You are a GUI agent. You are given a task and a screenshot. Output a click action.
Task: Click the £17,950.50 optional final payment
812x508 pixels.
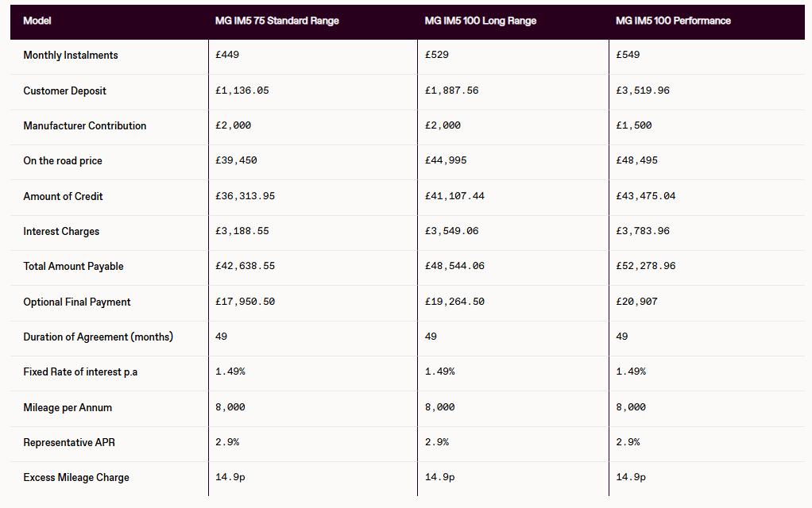pyautogui.click(x=245, y=302)
